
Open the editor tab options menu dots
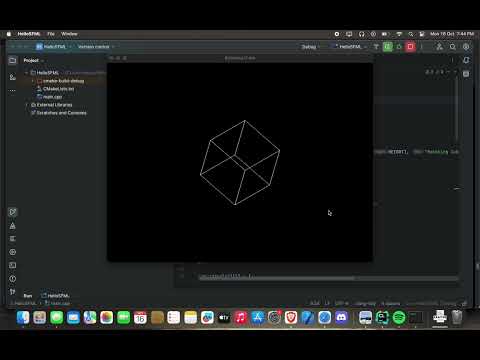(x=452, y=60)
